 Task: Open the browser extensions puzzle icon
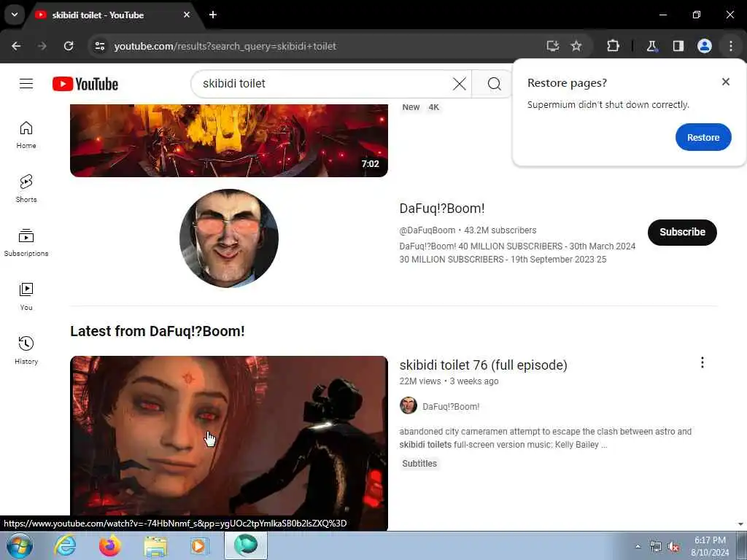click(x=613, y=46)
